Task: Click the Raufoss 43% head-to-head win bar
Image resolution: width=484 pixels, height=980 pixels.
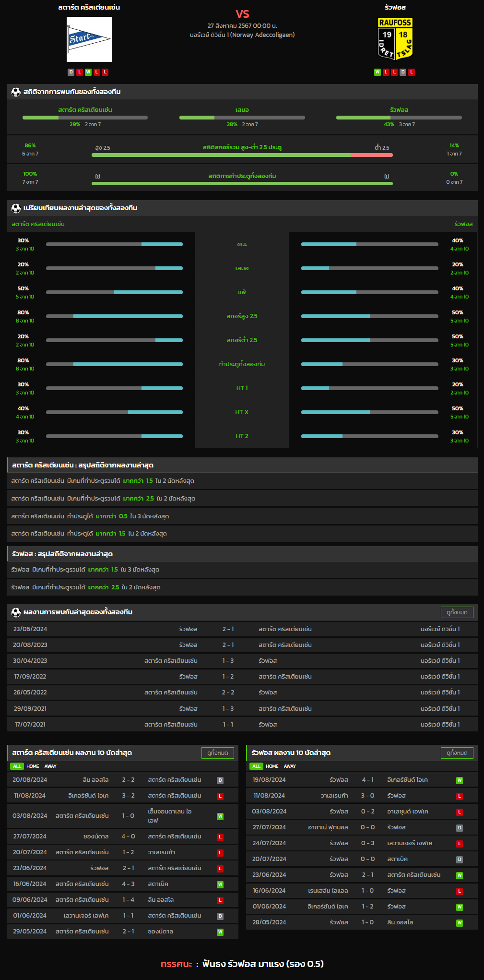Action: [399, 118]
